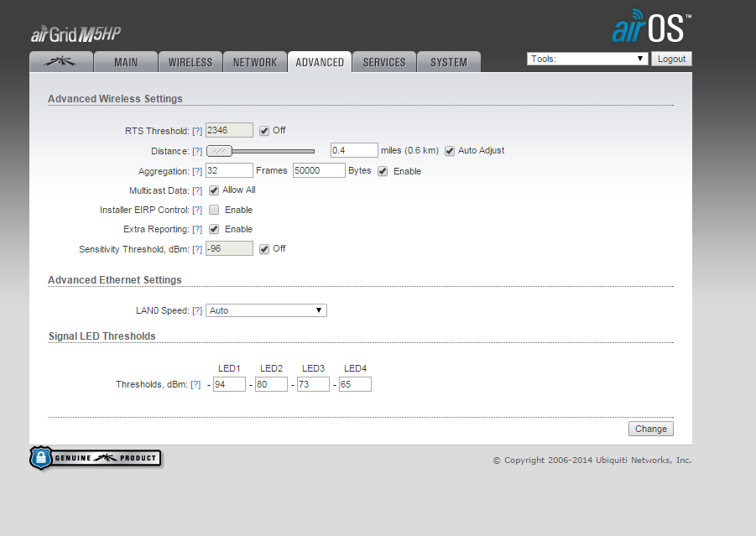Open Sensitivity Threshold help [?]
Viewport: 756px width, 536px height.
(197, 249)
